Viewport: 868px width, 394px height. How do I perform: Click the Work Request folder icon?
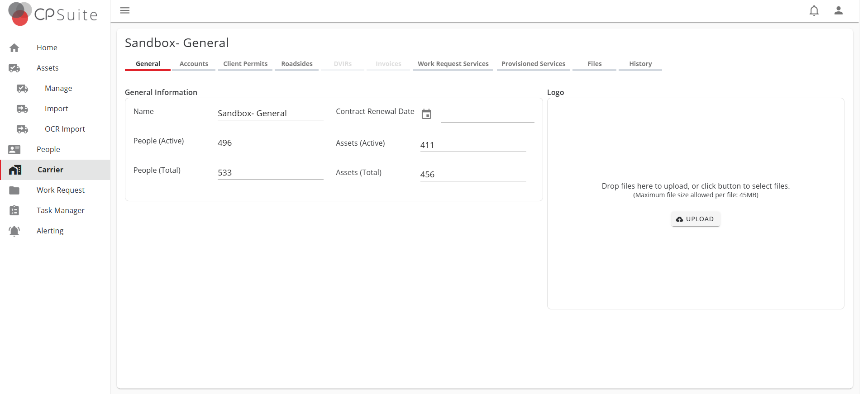[14, 190]
